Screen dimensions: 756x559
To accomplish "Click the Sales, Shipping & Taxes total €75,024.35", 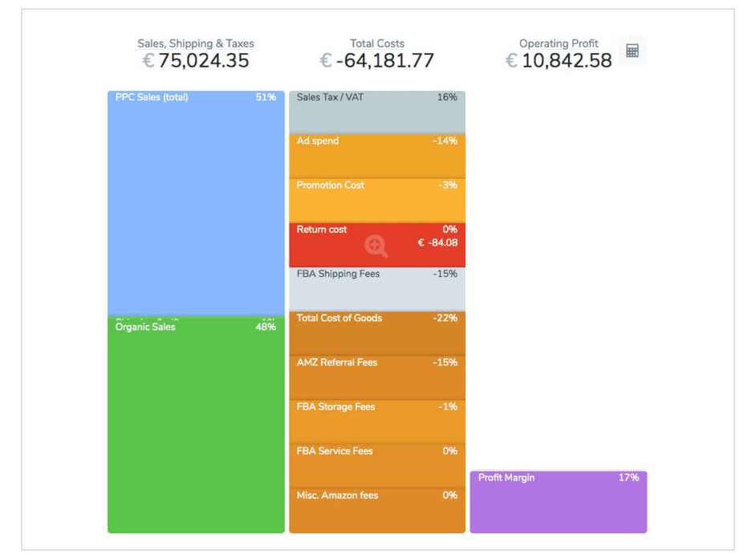I will tap(195, 61).
